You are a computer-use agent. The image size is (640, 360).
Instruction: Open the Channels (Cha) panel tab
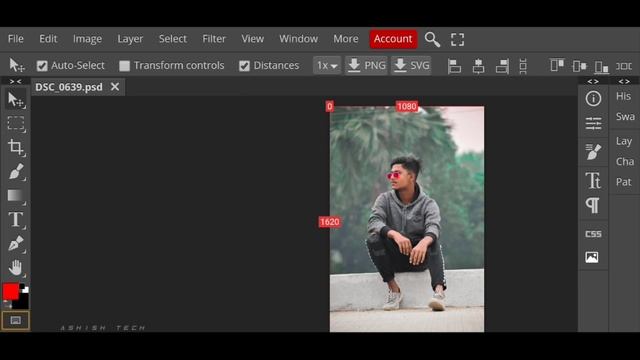point(624,162)
